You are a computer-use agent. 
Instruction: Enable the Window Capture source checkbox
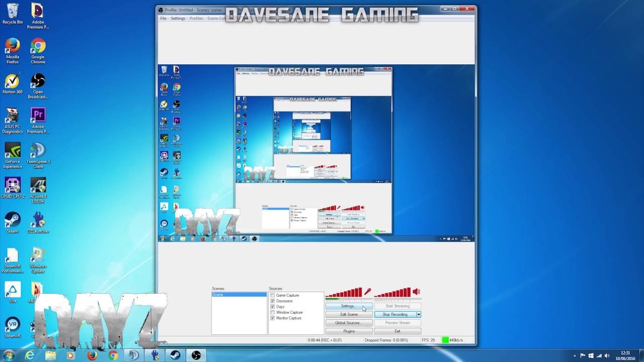point(273,312)
